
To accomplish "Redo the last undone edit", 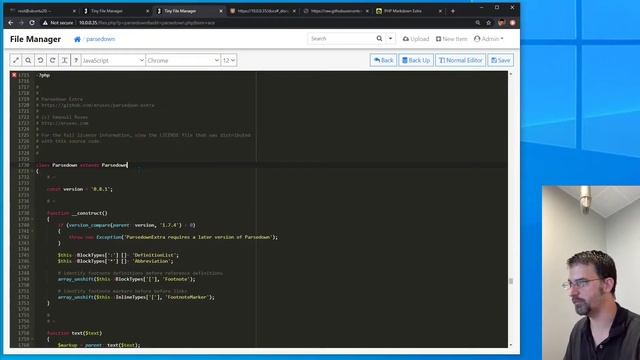I will pos(53,60).
